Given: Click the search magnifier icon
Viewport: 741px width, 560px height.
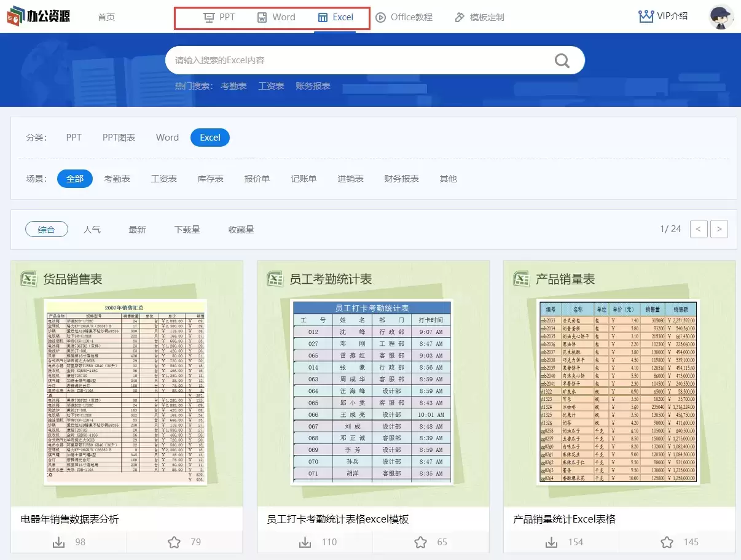Looking at the screenshot, I should [x=562, y=60].
